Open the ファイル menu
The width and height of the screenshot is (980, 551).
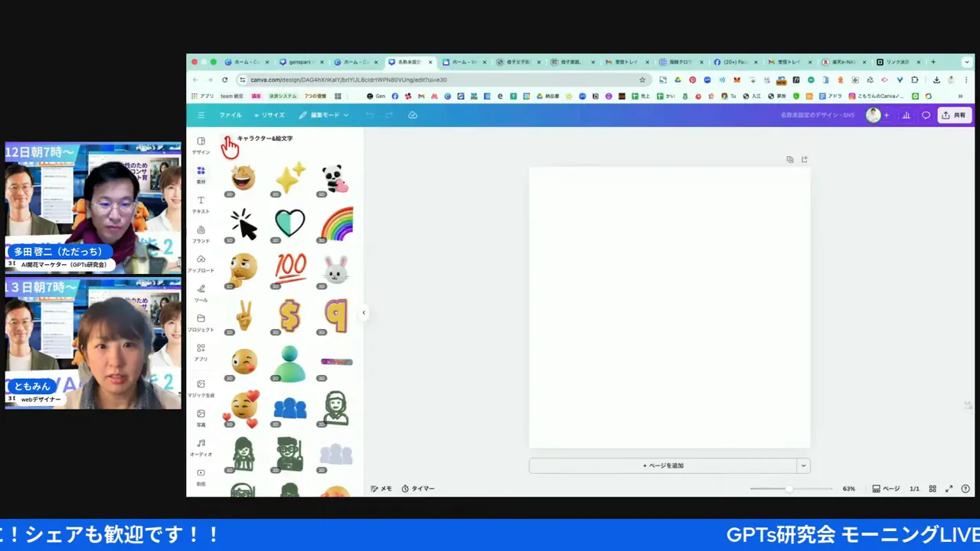(x=230, y=115)
